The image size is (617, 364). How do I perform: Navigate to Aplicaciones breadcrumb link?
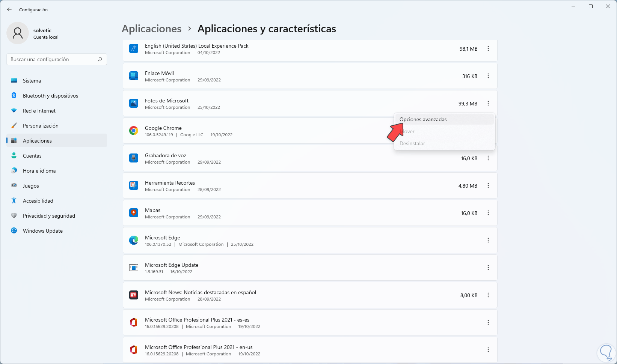click(x=152, y=29)
